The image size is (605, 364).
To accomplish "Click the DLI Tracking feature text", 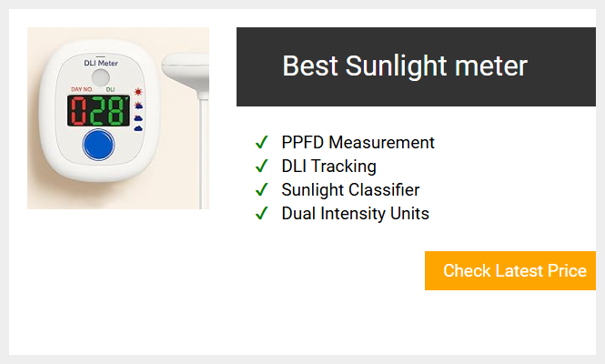I will point(328,167).
